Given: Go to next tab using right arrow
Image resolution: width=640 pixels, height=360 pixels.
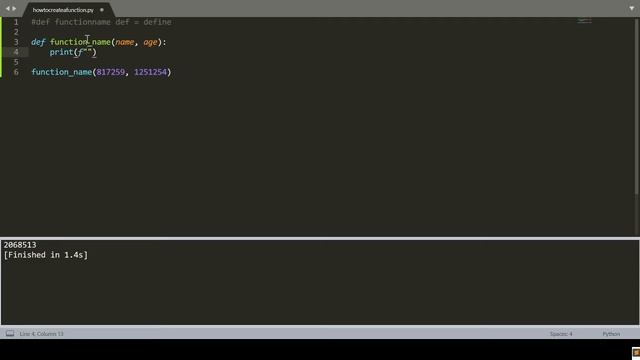Looking at the screenshot, I should click(14, 8).
